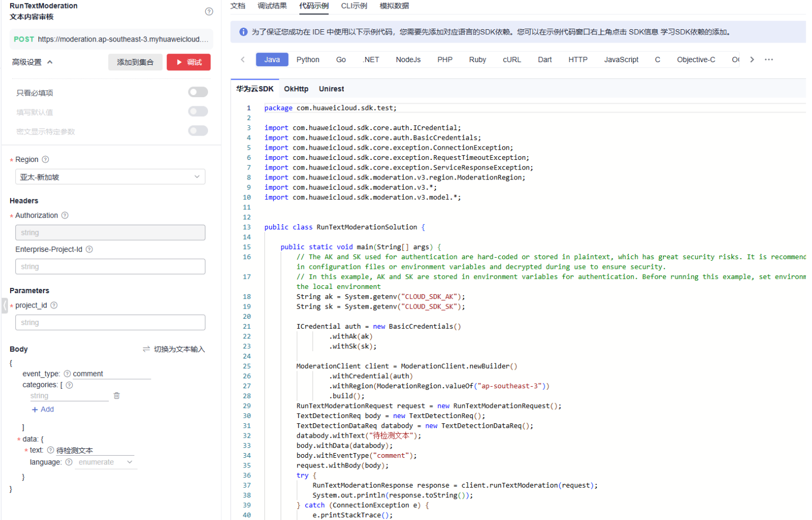Show the previous language tabs with the left arrow

(243, 59)
